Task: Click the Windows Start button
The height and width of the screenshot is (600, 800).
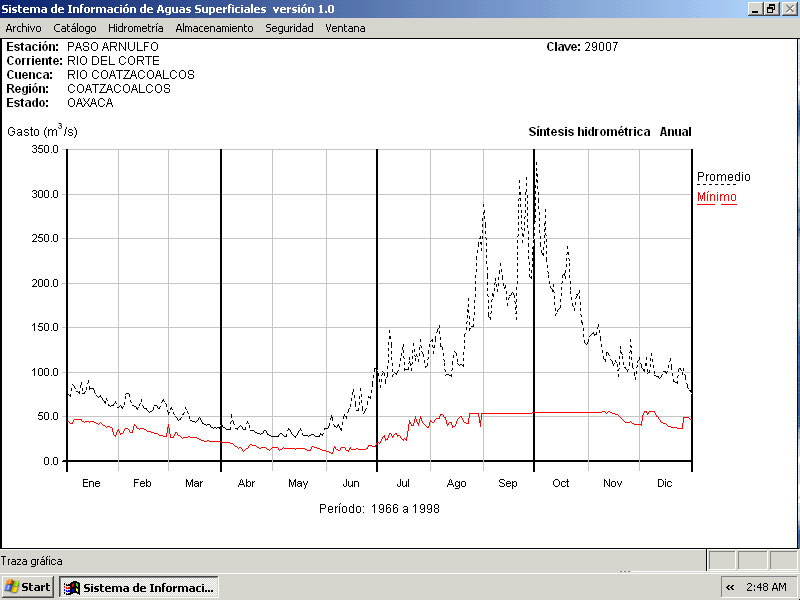Action: [x=28, y=587]
